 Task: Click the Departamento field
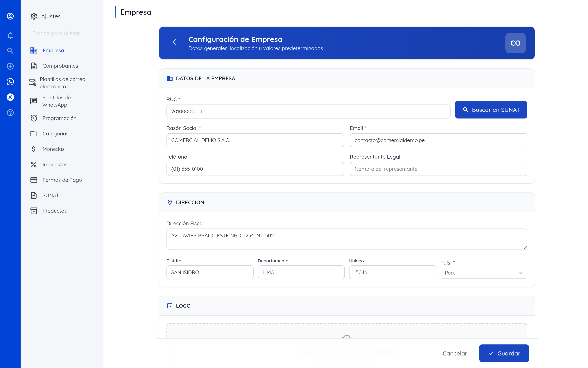point(301,272)
